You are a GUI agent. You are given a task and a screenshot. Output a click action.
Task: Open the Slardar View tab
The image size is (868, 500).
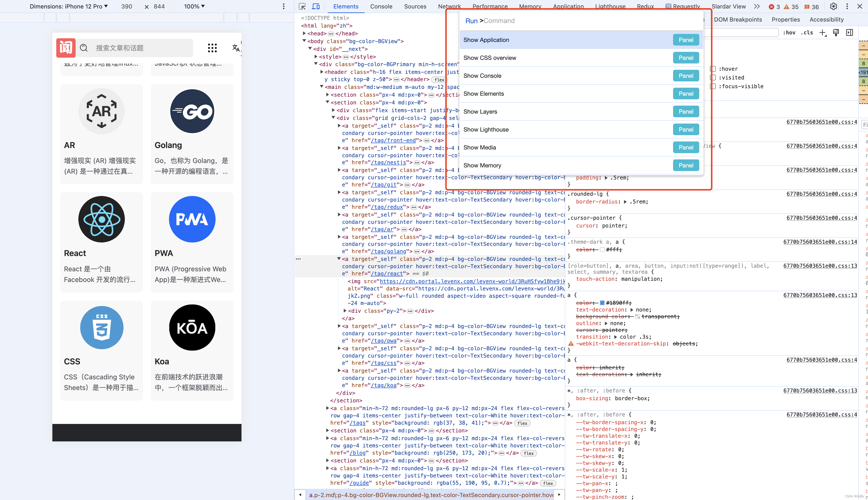tap(729, 7)
